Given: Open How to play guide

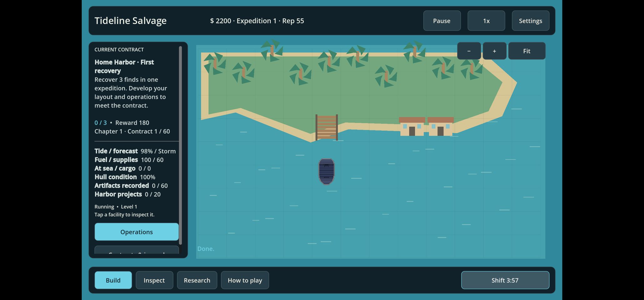Looking at the screenshot, I should [245, 280].
